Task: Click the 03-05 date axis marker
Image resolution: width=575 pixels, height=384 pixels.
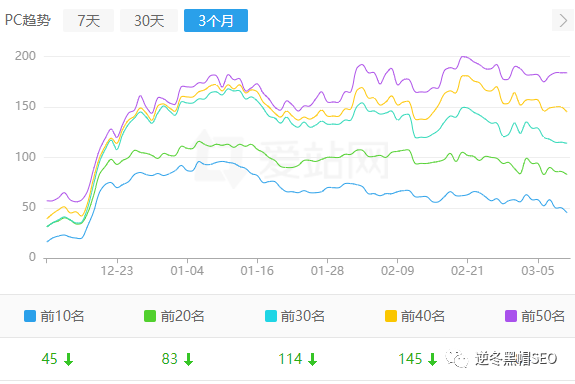Action: point(538,271)
